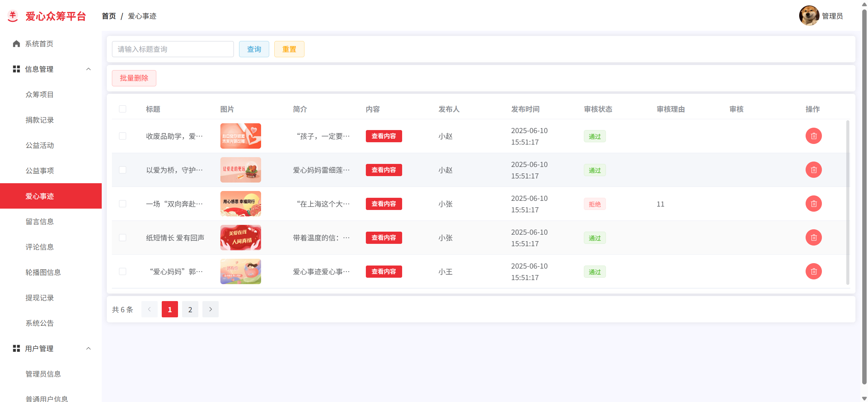Image resolution: width=868 pixels, height=402 pixels.
Task: Click the administrator avatar picture
Action: pos(809,16)
